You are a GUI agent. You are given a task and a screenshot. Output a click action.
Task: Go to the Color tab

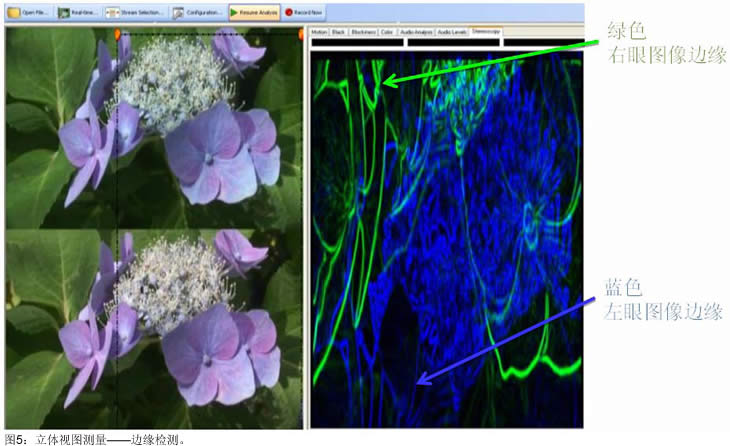pyautogui.click(x=387, y=33)
